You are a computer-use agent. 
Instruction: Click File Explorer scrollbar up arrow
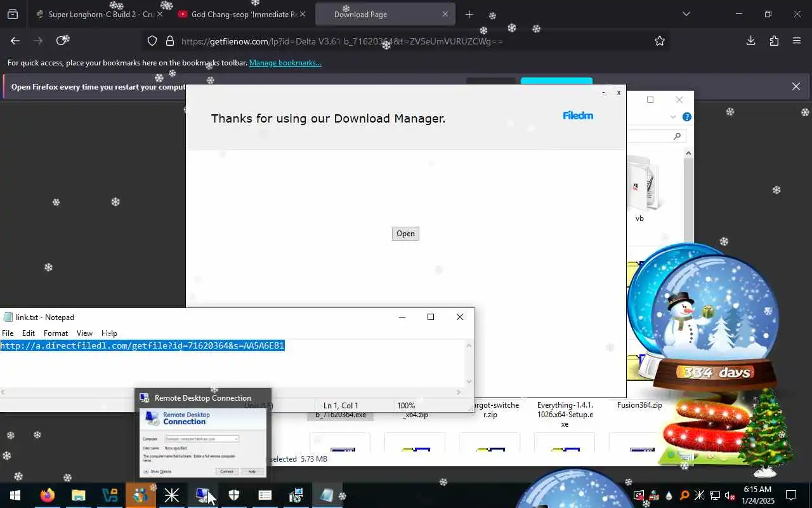(688, 153)
